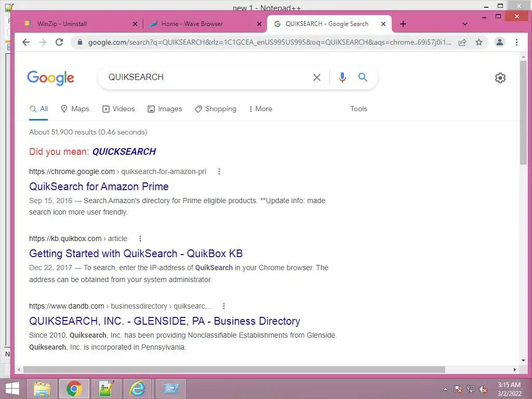Viewport: 532px width, 399px height.
Task: Click About 51,900 results text
Action: tap(88, 132)
